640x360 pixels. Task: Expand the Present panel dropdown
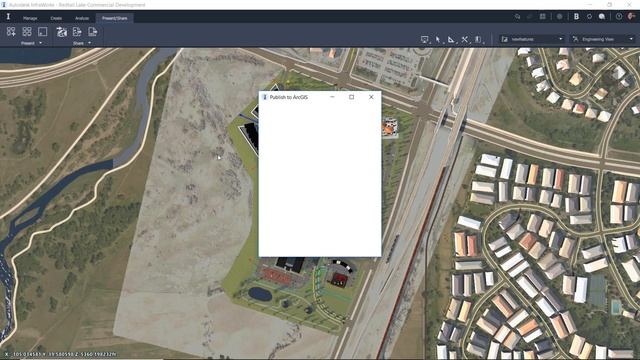click(40, 43)
